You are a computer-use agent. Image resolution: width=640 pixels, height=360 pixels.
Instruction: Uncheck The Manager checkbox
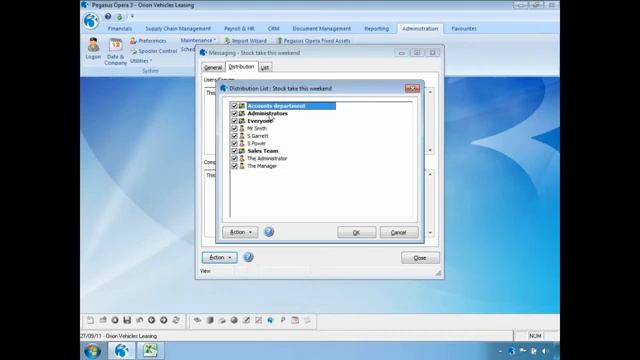click(234, 166)
